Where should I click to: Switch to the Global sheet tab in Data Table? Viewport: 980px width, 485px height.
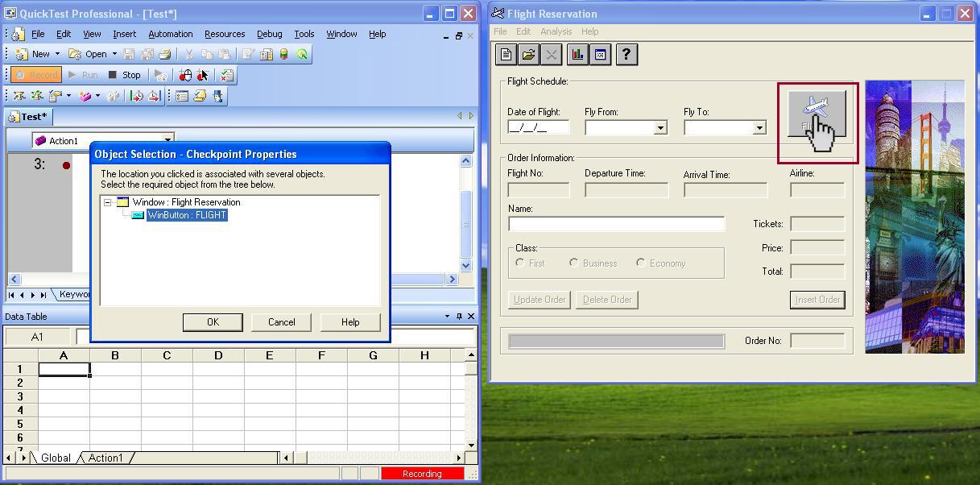55,458
